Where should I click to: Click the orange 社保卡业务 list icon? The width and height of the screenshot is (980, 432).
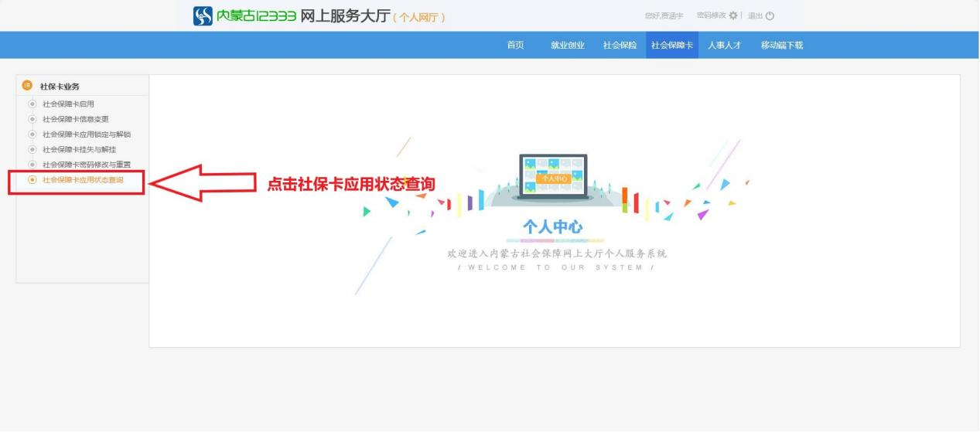tap(28, 86)
